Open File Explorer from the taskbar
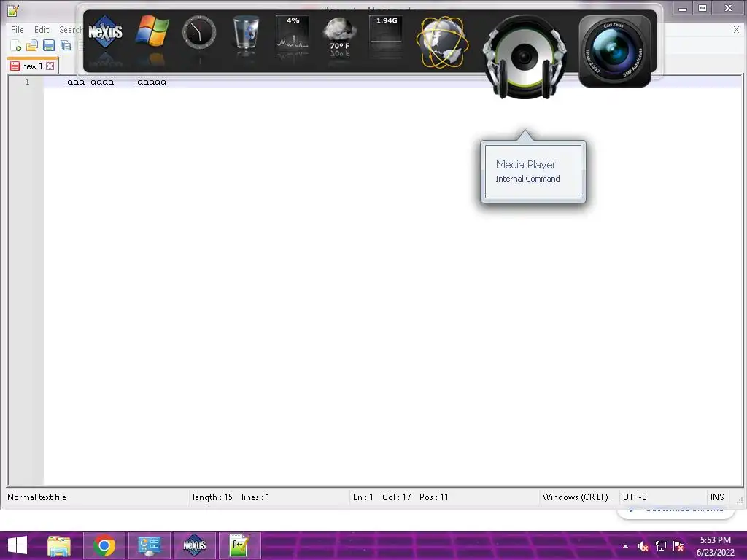Screen dimensions: 747x560 point(59,545)
